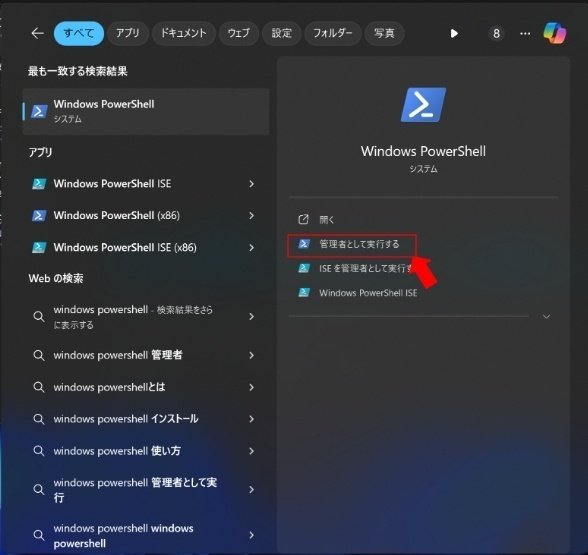
Task: Click the icon beside 管理者として実行する
Action: (304, 244)
